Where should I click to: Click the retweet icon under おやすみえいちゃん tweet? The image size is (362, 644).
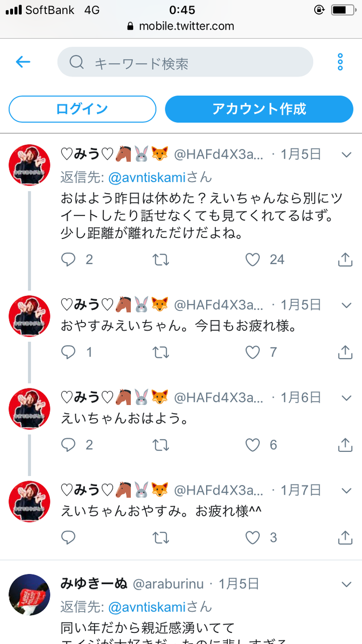[160, 352]
